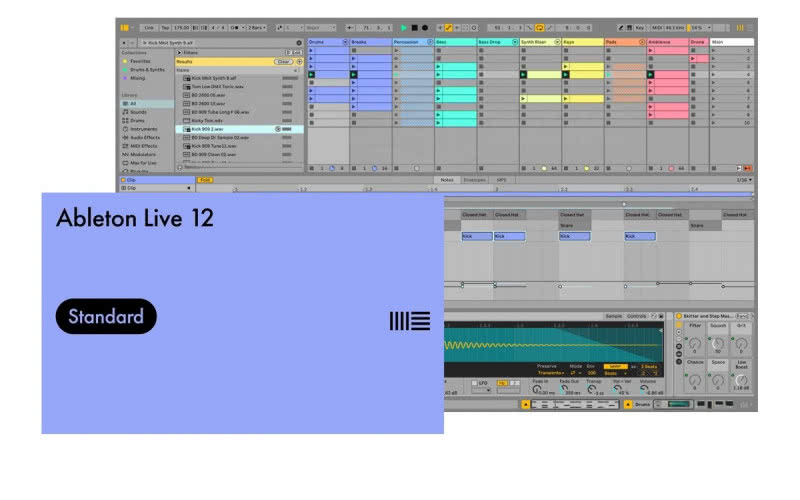
Task: Toggle the LFO checkbox
Action: tap(474, 383)
